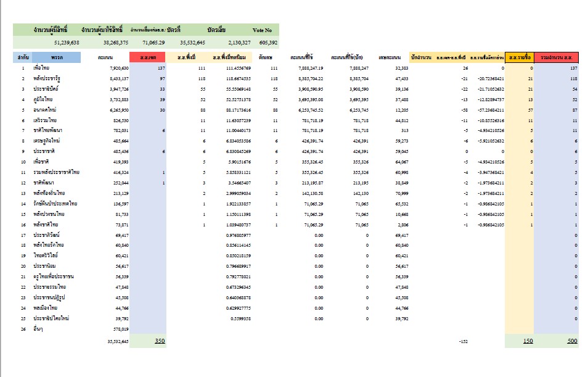This screenshot has height=377, width=588.
Task: Select score cell 8,433,137
Action: pyautogui.click(x=119, y=78)
